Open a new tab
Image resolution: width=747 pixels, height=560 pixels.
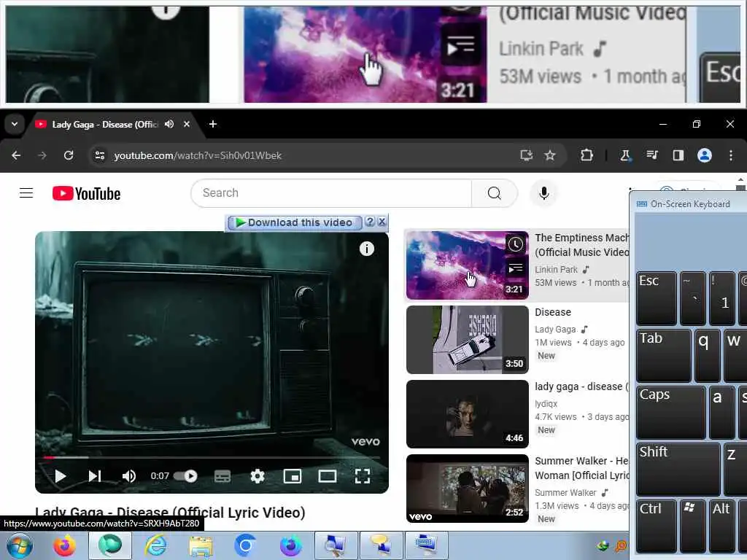213,124
